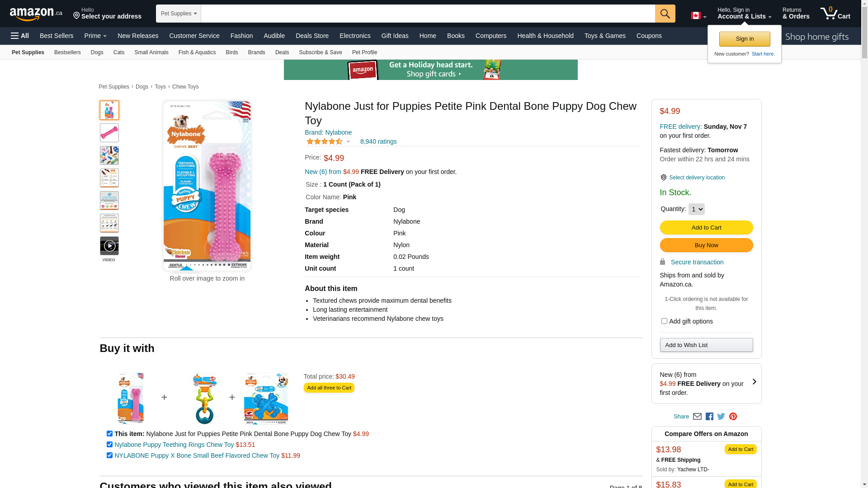
Task: Open the shopping cart icon
Action: pyautogui.click(x=835, y=13)
